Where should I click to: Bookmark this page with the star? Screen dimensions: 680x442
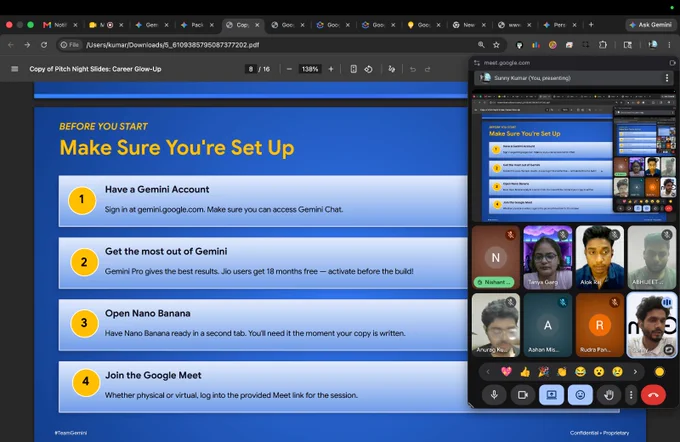tap(496, 45)
